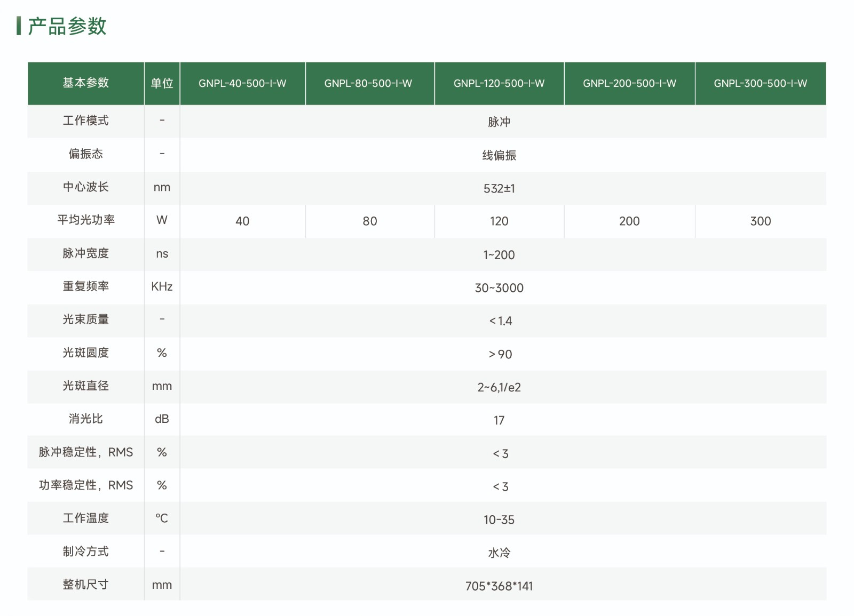Screen dimensions: 854x616
Task: Click the 单位 column header
Action: (162, 83)
